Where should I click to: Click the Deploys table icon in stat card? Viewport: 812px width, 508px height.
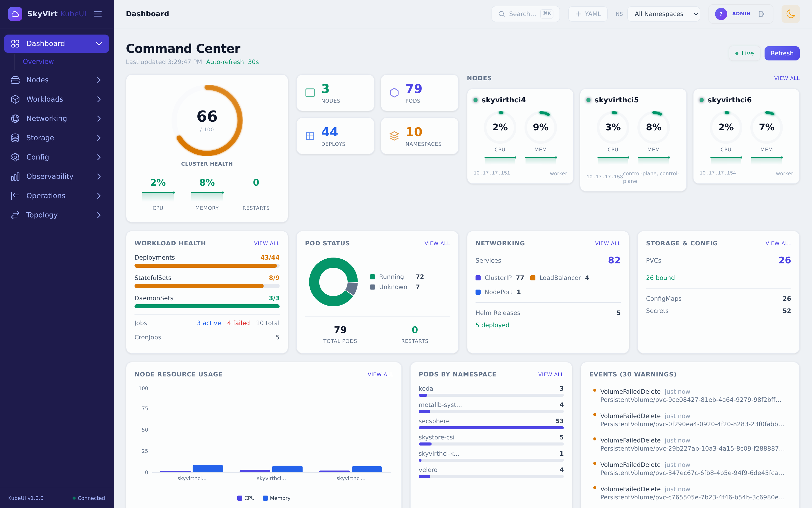(x=310, y=136)
